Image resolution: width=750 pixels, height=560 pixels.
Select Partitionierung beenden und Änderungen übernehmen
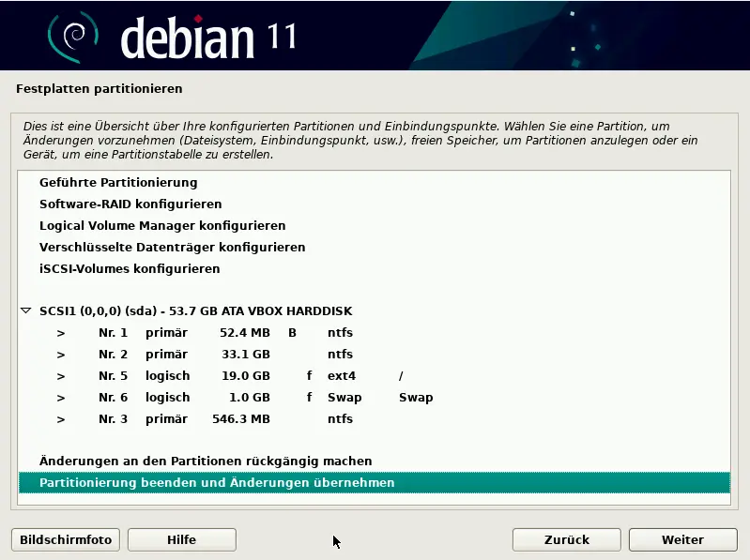217,483
